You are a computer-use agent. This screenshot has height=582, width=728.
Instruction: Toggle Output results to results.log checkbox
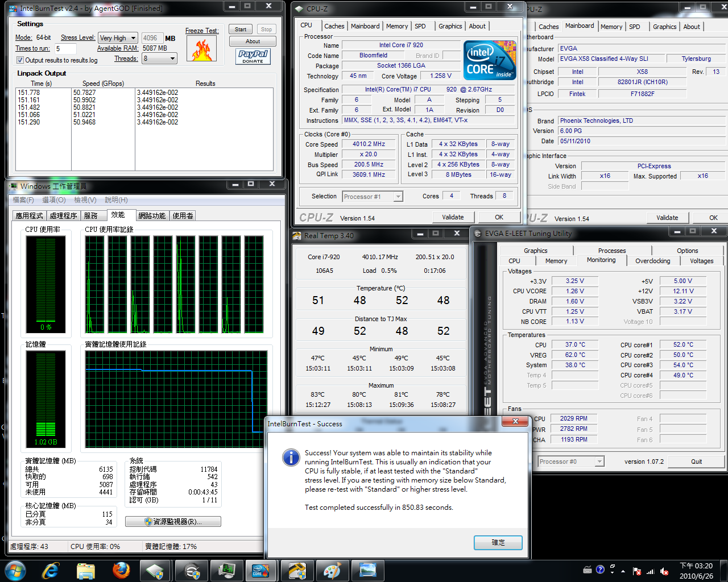pyautogui.click(x=20, y=60)
